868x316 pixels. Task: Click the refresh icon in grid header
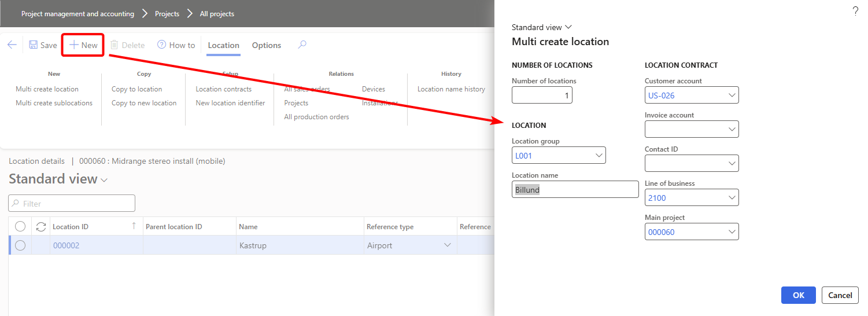click(40, 226)
